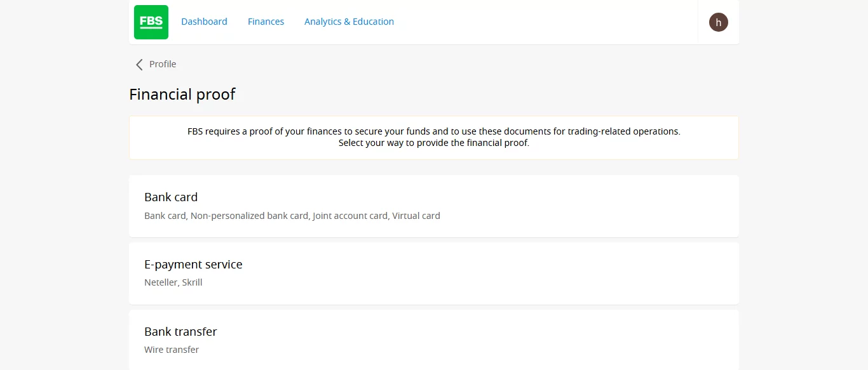This screenshot has height=370, width=868.
Task: Click the FBS requires a proof notice
Action: click(434, 131)
